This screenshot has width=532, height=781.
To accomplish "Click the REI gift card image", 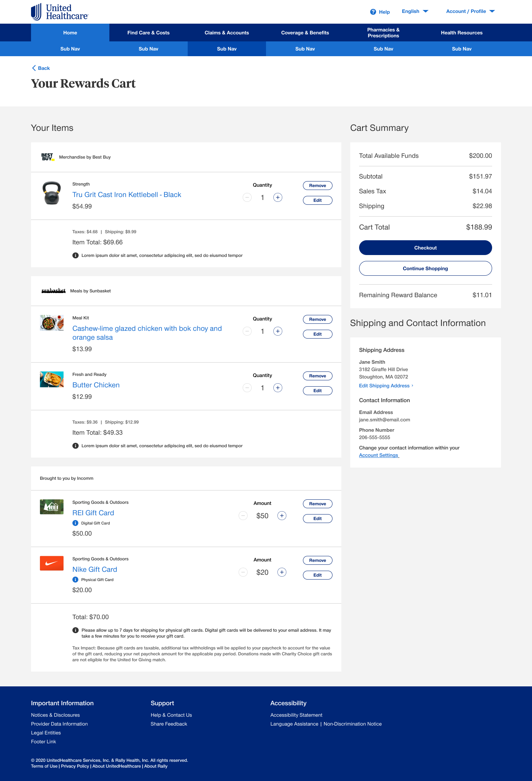I will [x=52, y=507].
